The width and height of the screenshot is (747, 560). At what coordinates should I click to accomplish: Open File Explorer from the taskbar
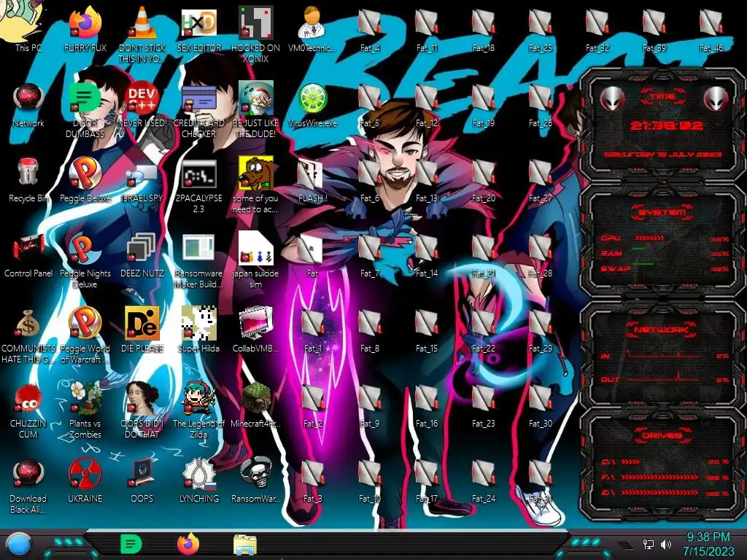pyautogui.click(x=245, y=545)
